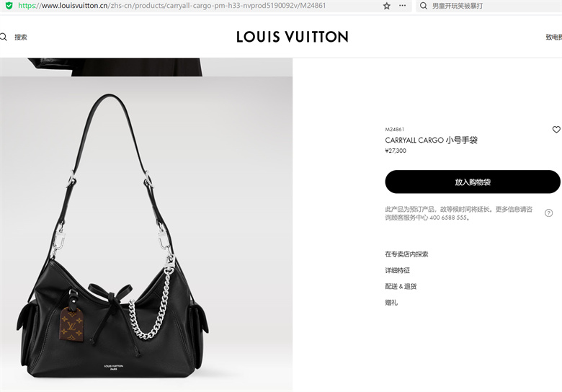Open the 致电我们 contact menu item
Viewport: 562px width, 392px height.
tap(554, 37)
